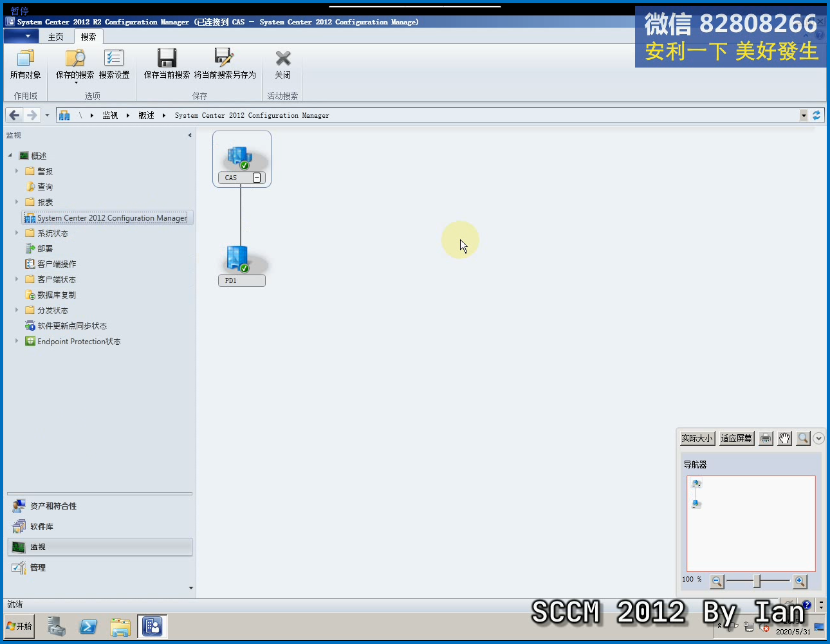Open the workspace options arrow below 管理
830x644 pixels.
(190, 587)
